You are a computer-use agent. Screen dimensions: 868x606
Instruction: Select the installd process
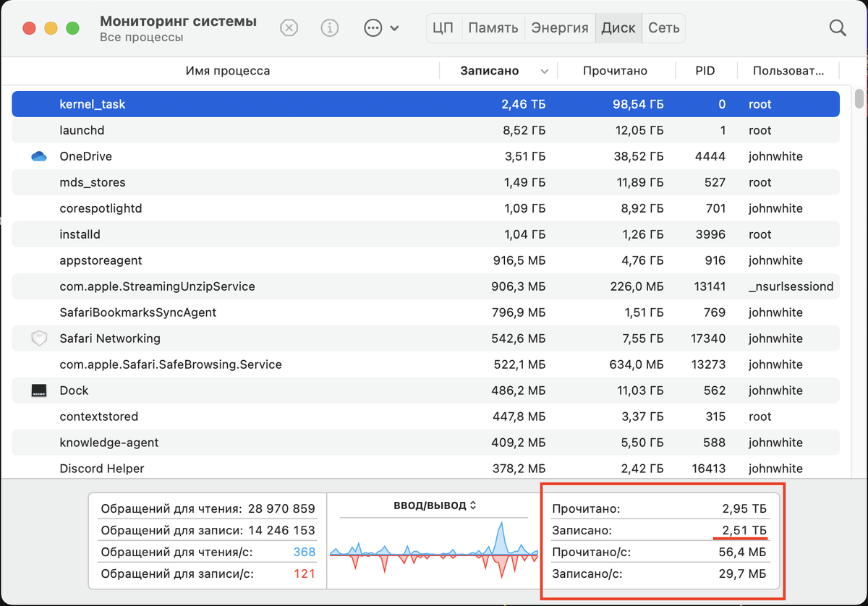coord(80,234)
